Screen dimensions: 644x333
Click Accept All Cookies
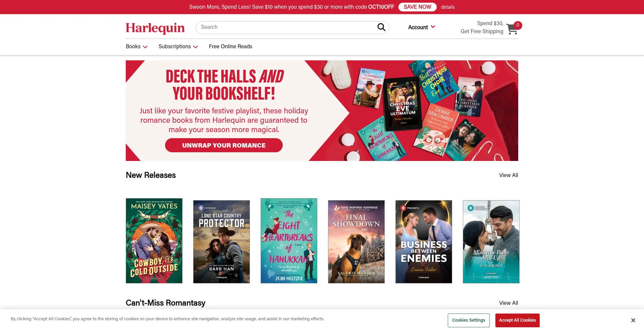pyautogui.click(x=517, y=320)
